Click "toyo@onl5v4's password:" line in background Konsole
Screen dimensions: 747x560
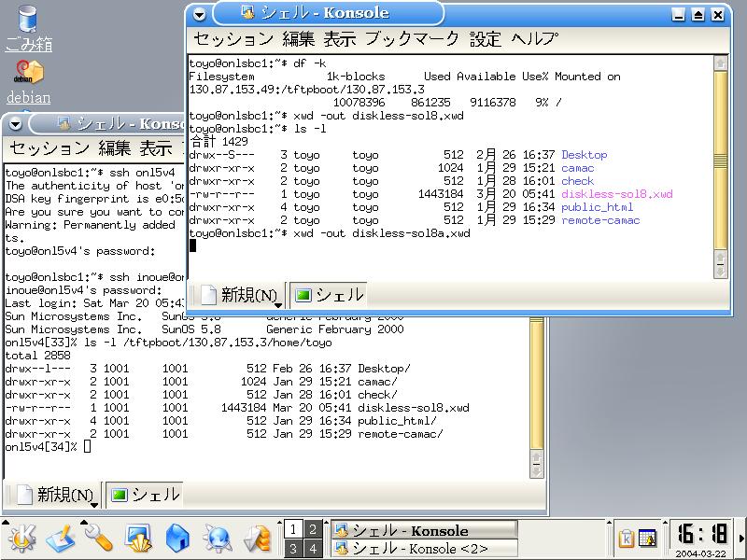coord(80,251)
